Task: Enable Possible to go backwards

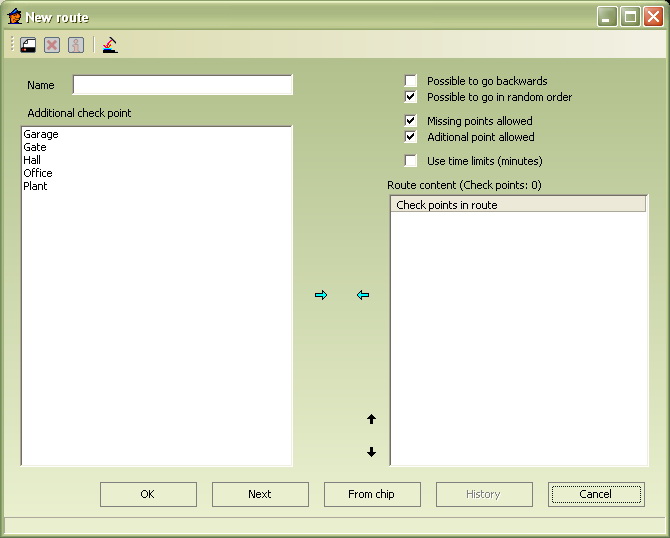Action: [x=411, y=81]
